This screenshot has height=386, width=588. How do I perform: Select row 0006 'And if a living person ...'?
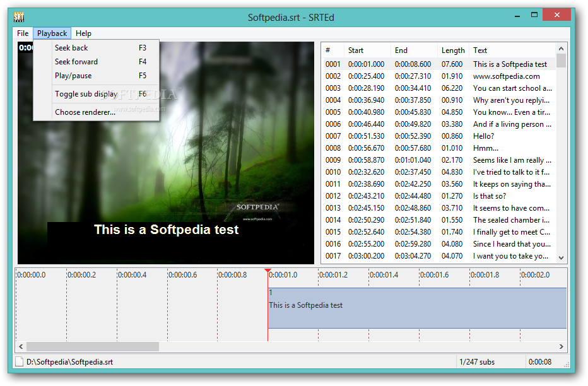tap(440, 124)
